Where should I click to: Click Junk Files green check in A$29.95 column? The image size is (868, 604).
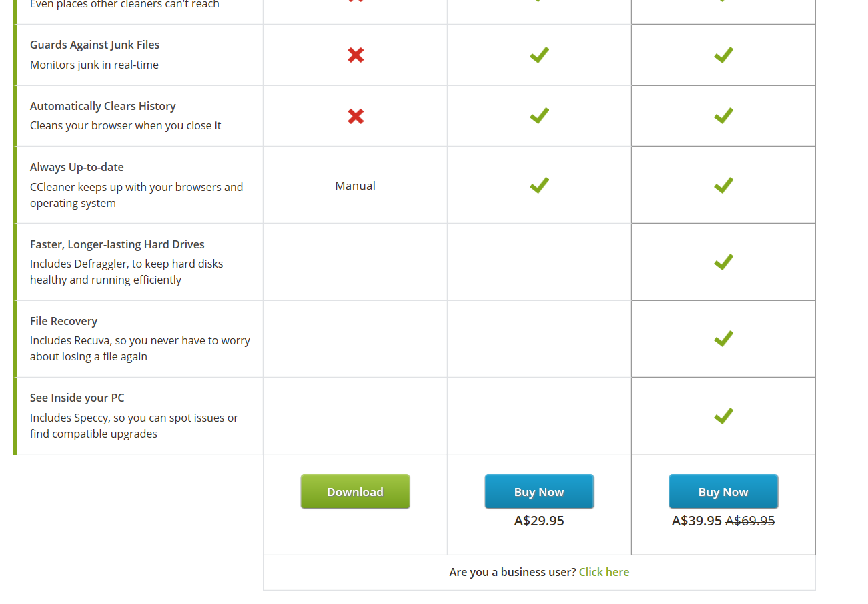point(539,55)
